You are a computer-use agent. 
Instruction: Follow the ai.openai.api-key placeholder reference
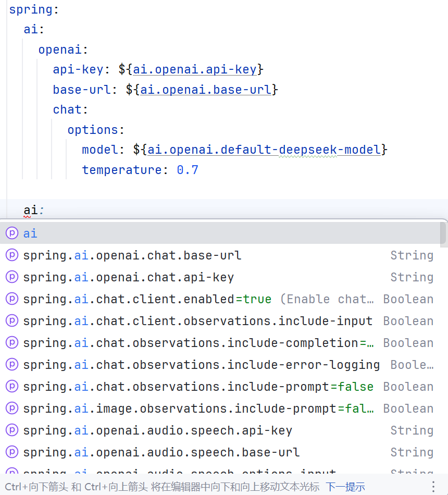[x=194, y=69]
